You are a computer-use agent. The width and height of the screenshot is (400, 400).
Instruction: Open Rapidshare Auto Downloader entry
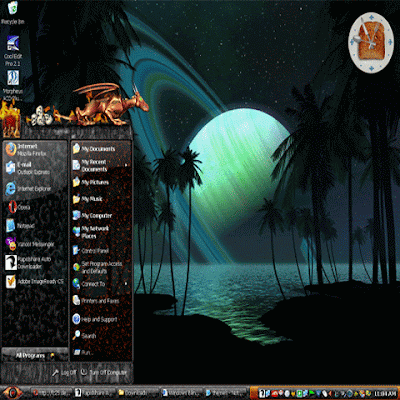[x=35, y=263]
